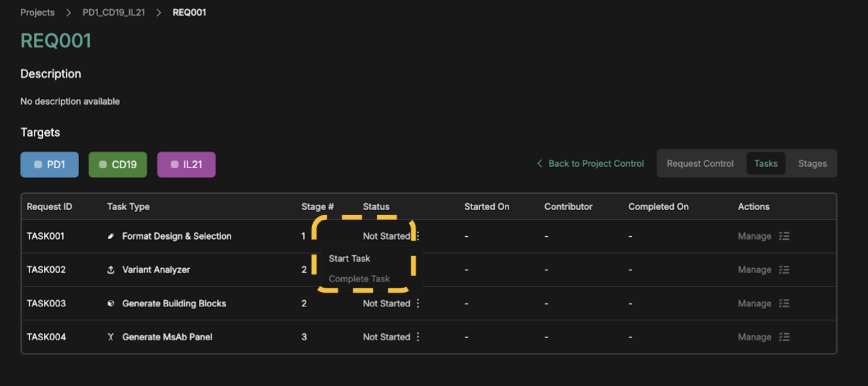The height and width of the screenshot is (386, 868).
Task: Open the three-dot status menu for TASK003
Action: (418, 304)
